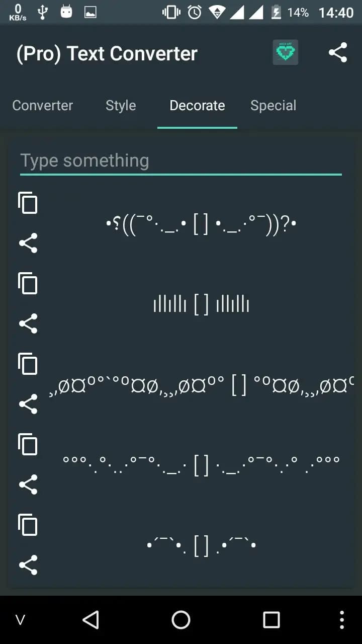Share the dotted circles decoration
Screen dimensions: 362x644
pyautogui.click(x=28, y=485)
